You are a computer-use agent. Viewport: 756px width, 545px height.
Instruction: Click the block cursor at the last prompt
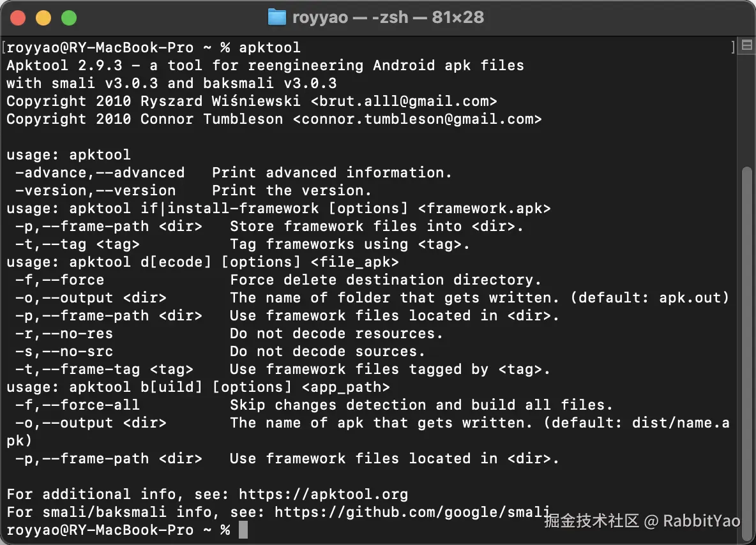(243, 530)
